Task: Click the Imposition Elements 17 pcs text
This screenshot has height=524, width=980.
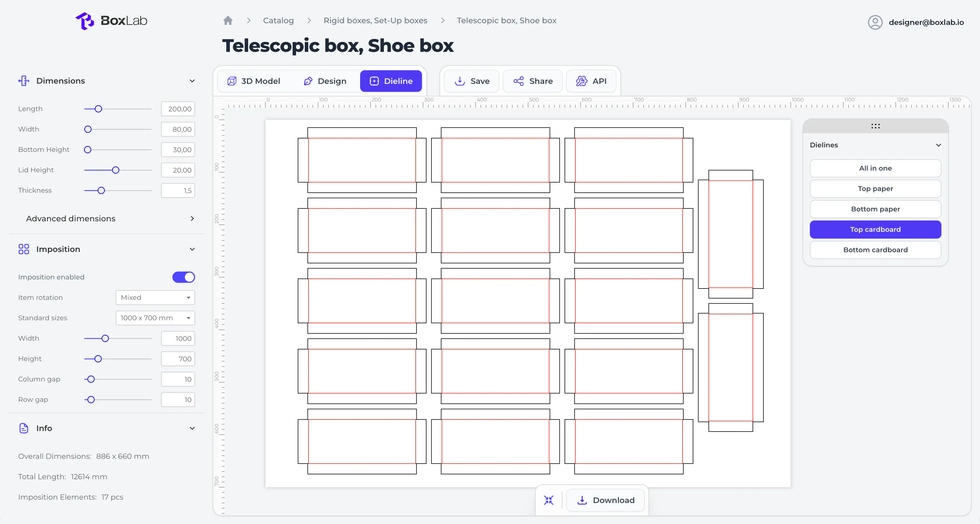Action: [71, 497]
